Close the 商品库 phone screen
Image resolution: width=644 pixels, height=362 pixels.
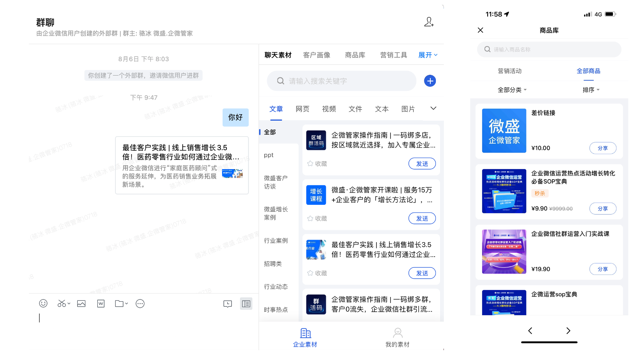click(x=480, y=30)
